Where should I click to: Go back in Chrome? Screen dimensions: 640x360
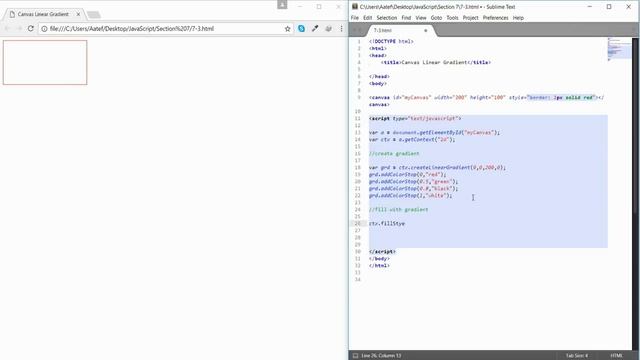[x=8, y=29]
